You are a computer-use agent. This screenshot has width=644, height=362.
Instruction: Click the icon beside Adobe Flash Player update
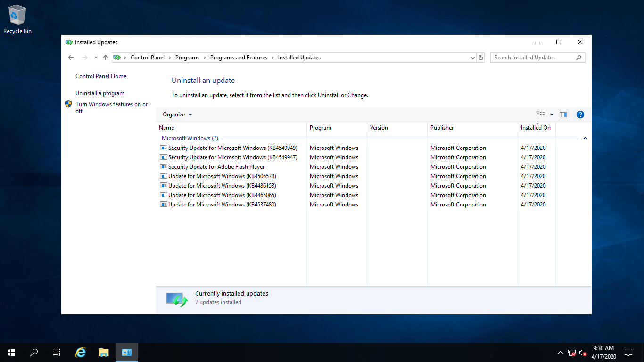pos(164,167)
